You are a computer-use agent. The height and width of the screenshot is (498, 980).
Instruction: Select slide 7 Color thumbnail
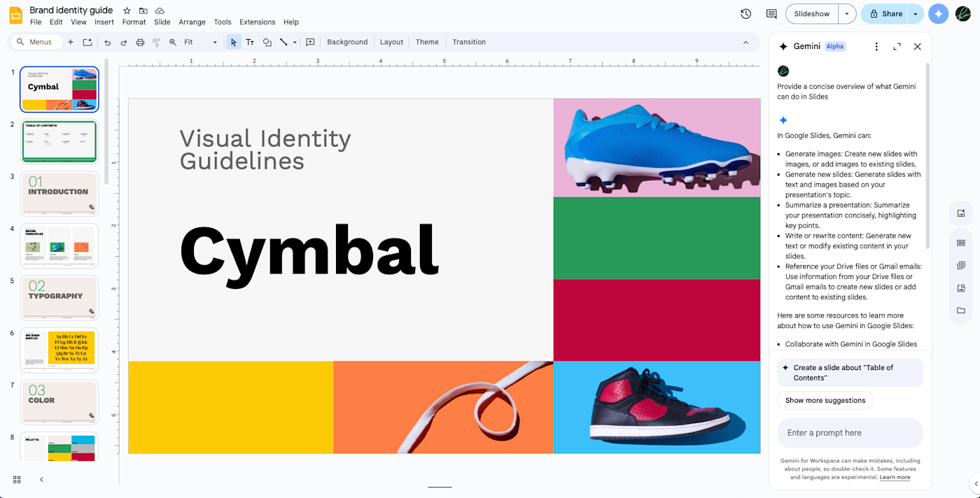(x=59, y=402)
